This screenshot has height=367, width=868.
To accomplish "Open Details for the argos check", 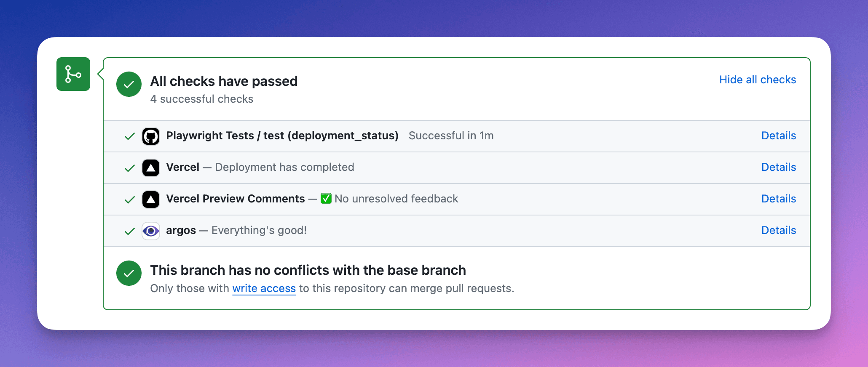I will [778, 230].
